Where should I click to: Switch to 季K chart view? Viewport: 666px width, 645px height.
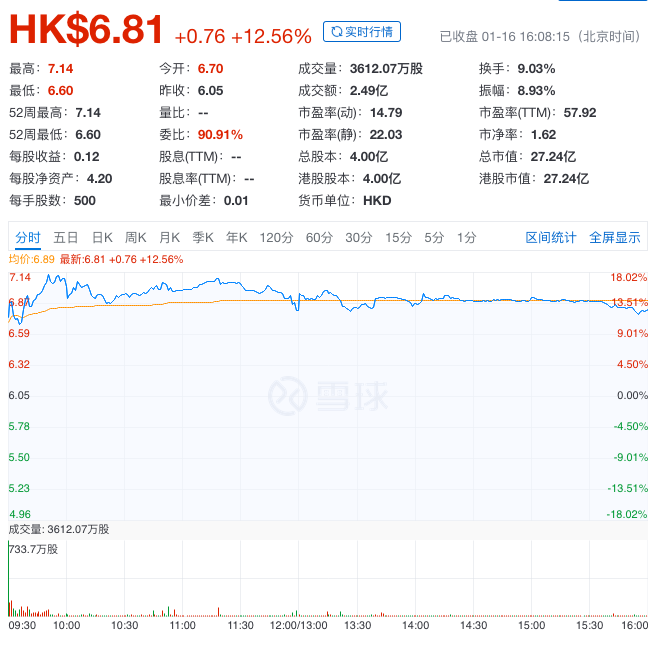(203, 237)
